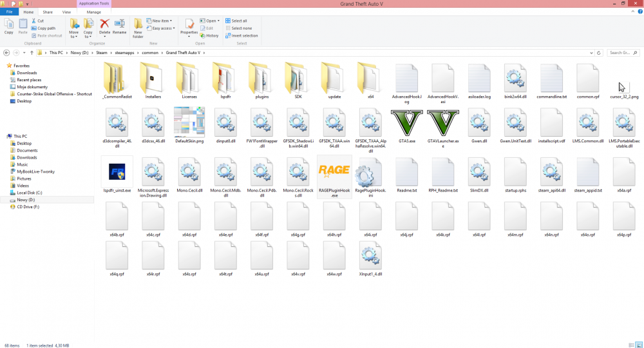
Task: Open the Manage tab
Action: click(93, 12)
